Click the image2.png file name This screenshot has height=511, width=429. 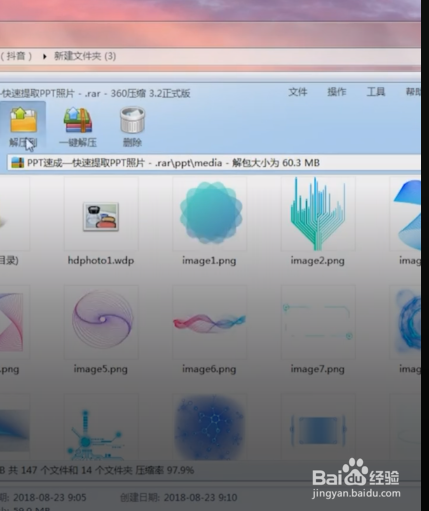[x=317, y=260]
